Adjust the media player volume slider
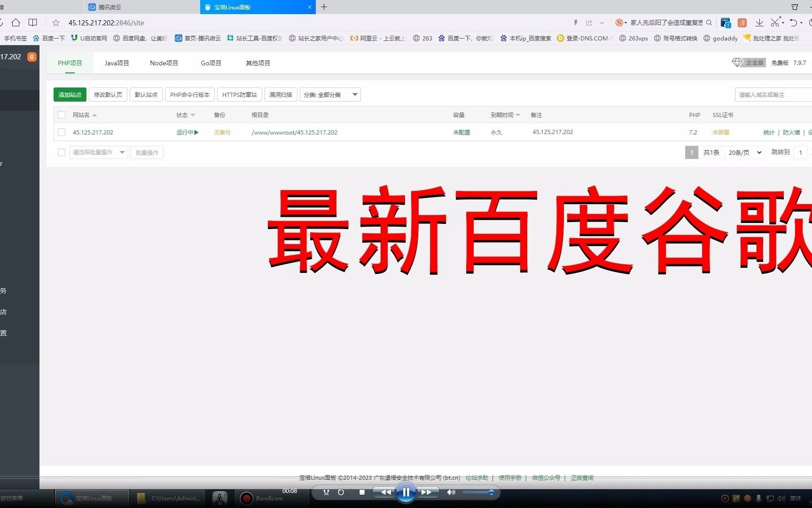The height and width of the screenshot is (508, 812). [478, 492]
